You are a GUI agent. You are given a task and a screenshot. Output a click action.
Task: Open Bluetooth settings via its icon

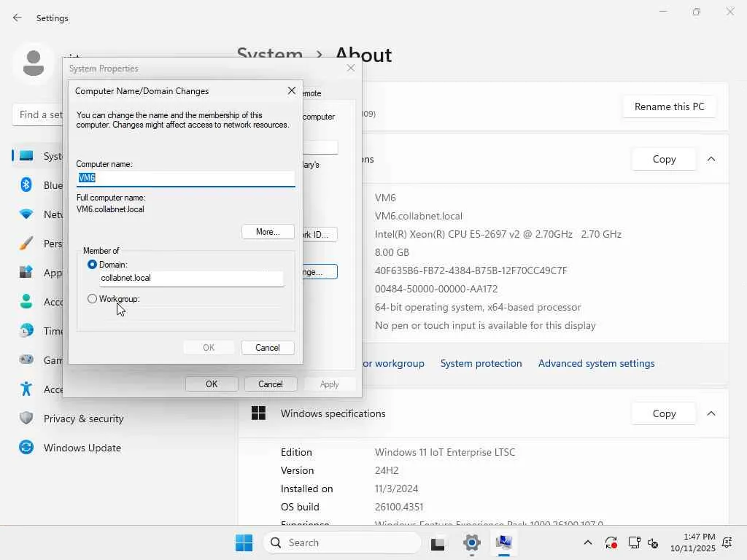(x=26, y=184)
